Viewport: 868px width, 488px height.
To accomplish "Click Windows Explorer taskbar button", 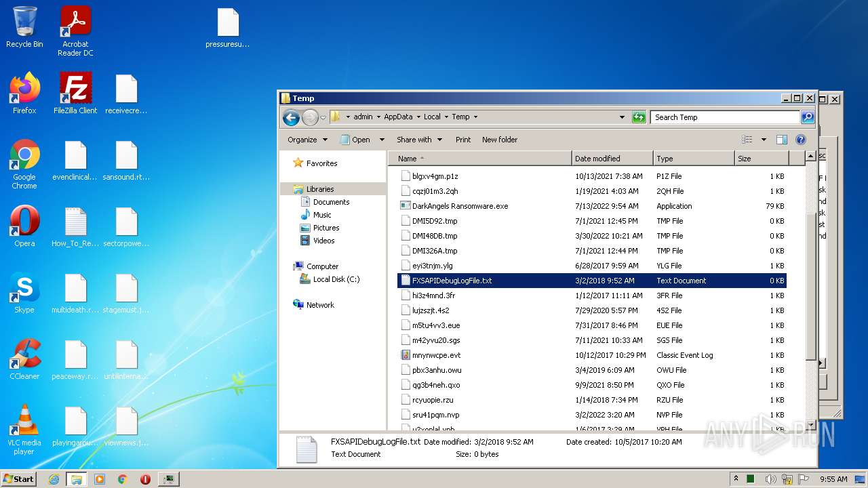I will click(x=77, y=479).
